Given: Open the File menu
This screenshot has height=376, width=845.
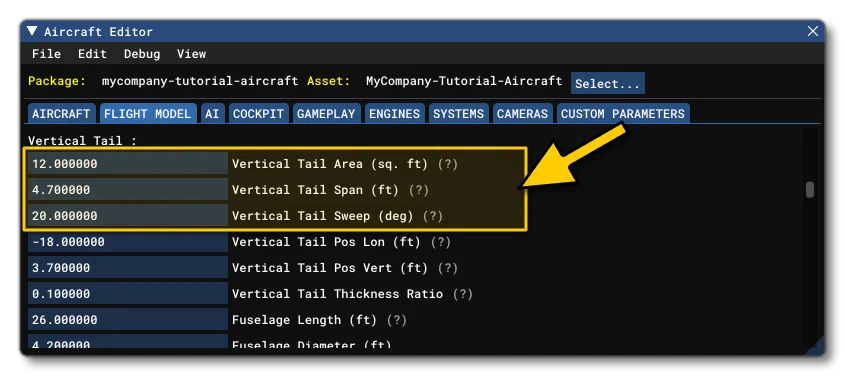Looking at the screenshot, I should click(x=46, y=54).
